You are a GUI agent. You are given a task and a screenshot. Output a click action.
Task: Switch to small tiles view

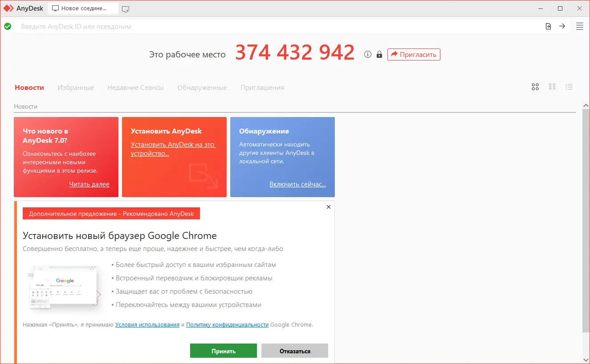(552, 87)
